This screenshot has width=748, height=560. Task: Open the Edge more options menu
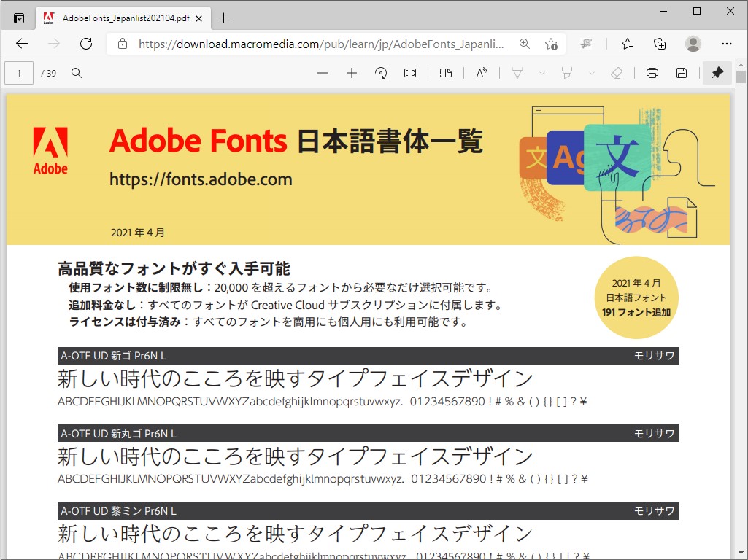728,44
